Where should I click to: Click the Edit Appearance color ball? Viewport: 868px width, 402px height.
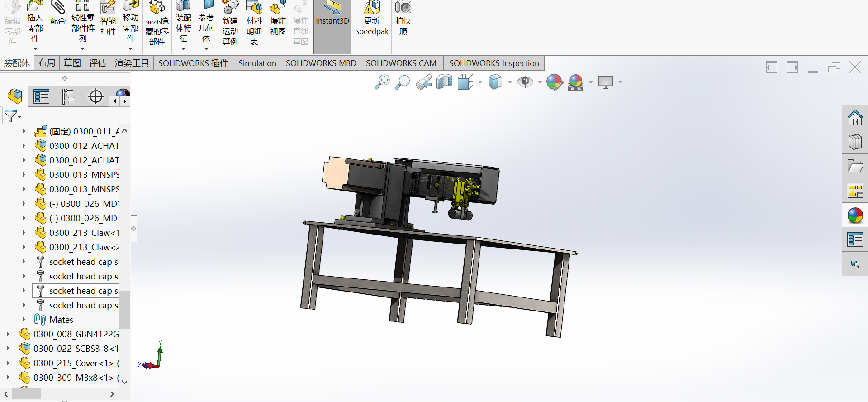[x=554, y=82]
